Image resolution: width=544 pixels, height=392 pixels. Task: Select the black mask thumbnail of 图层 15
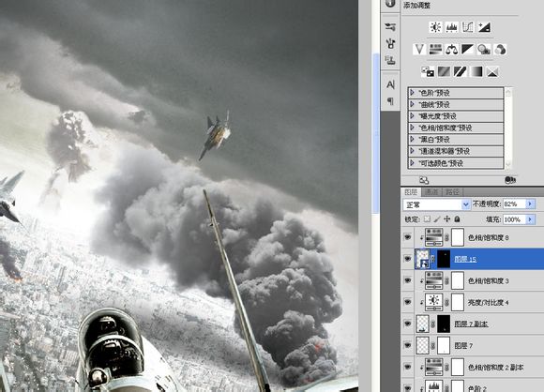click(x=444, y=259)
